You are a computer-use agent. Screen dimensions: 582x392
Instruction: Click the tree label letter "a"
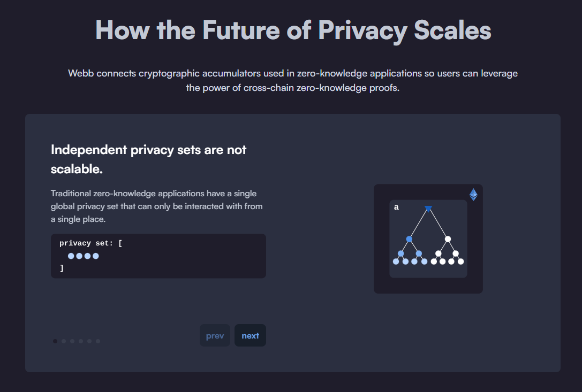tap(396, 207)
